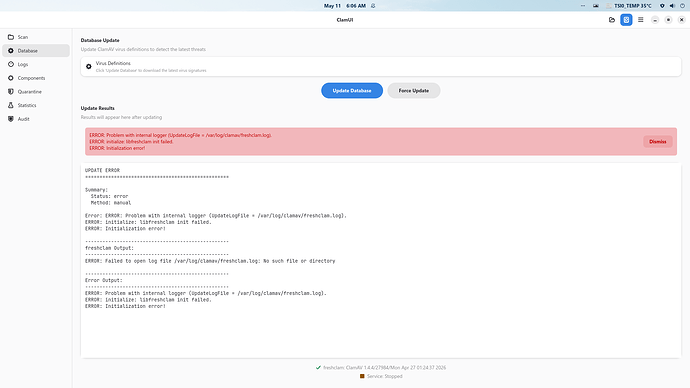
Task: Go to Components in sidebar
Action: pyautogui.click(x=36, y=78)
